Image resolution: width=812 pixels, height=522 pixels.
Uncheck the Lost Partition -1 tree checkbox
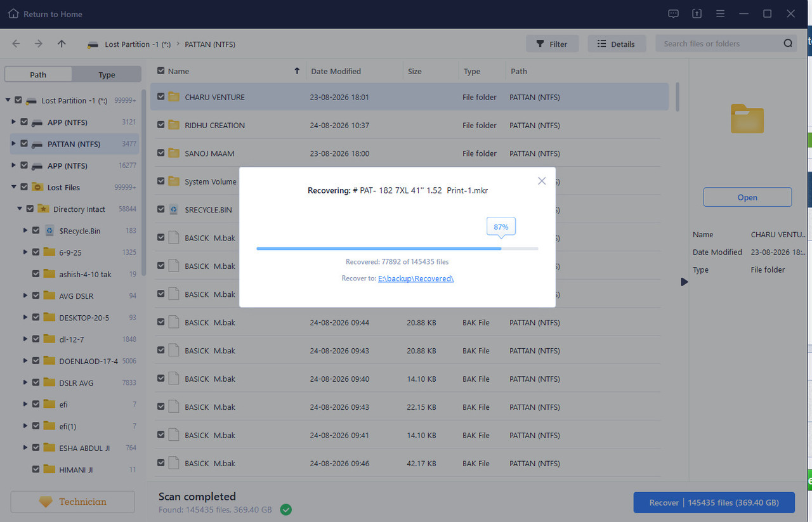click(18, 100)
